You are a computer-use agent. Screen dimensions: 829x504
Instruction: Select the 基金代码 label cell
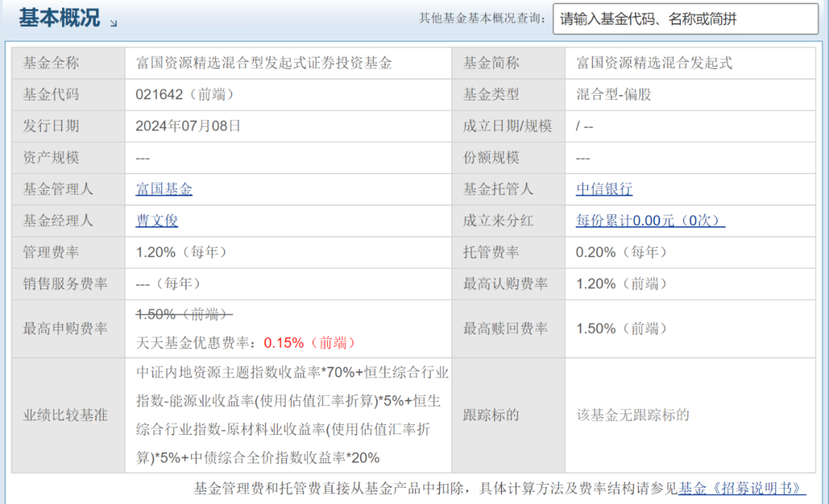pos(68,94)
